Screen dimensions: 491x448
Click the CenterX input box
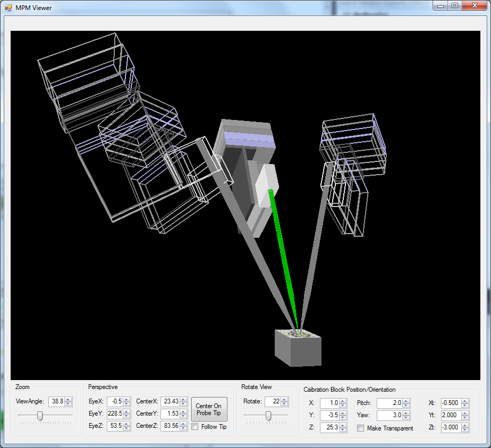(171, 401)
